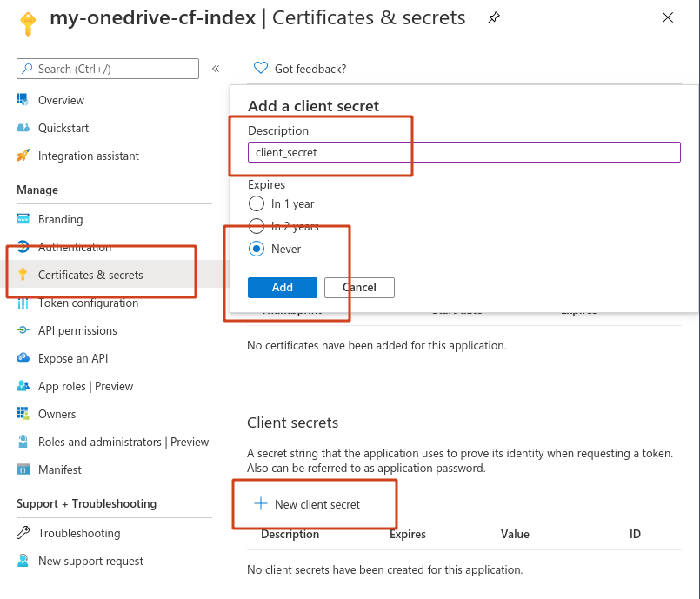700x599 pixels.
Task: Open Integration assistant
Action: coord(89,156)
